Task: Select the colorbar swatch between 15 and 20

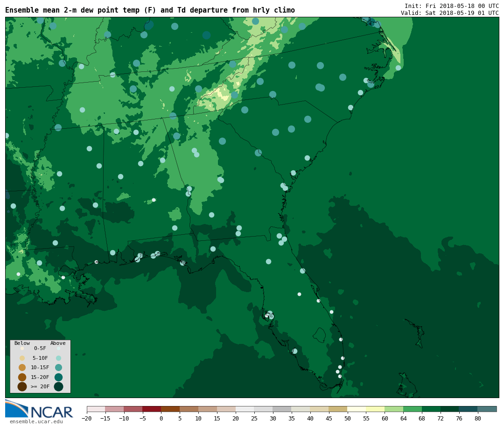Action: [x=227, y=409]
